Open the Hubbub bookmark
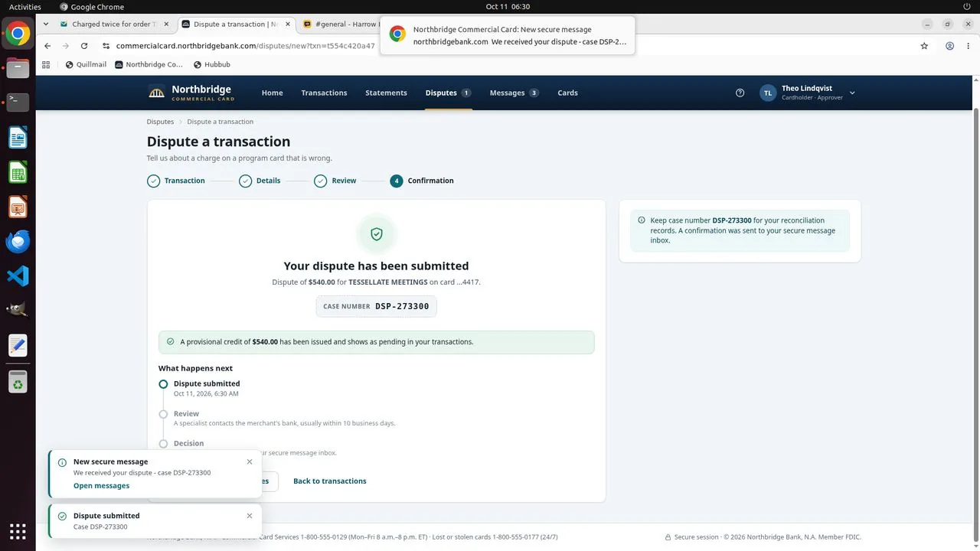Viewport: 980px width, 551px height. (212, 65)
